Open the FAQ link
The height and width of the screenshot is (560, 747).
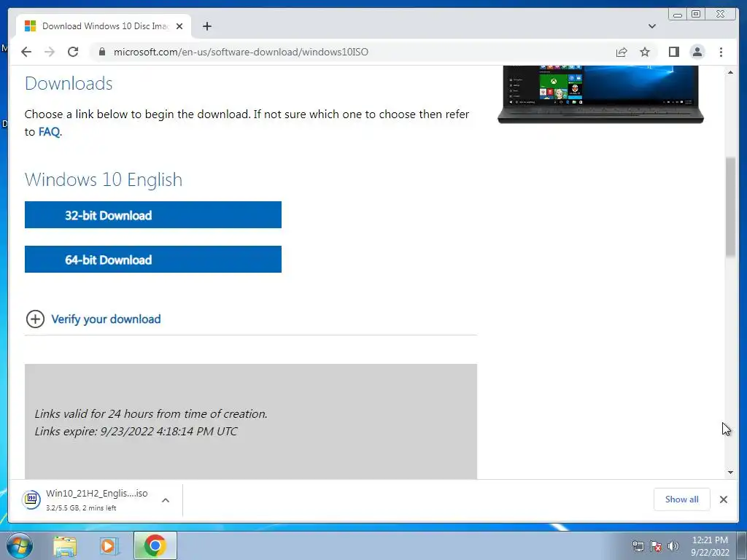click(49, 131)
